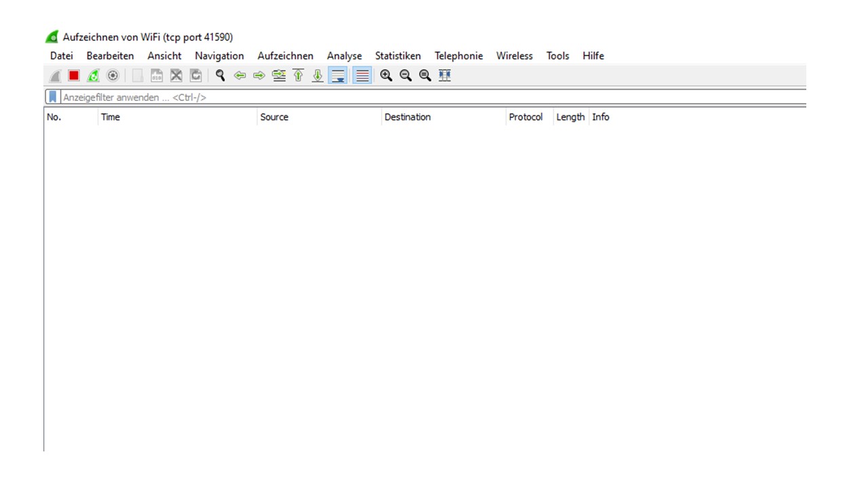868x488 pixels.
Task: Go back with green left arrow
Action: point(239,76)
